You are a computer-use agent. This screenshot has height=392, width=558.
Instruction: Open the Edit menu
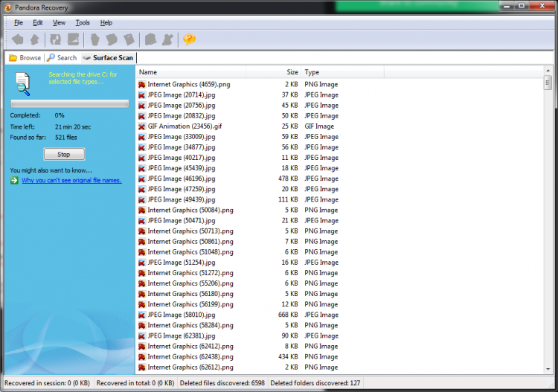38,23
